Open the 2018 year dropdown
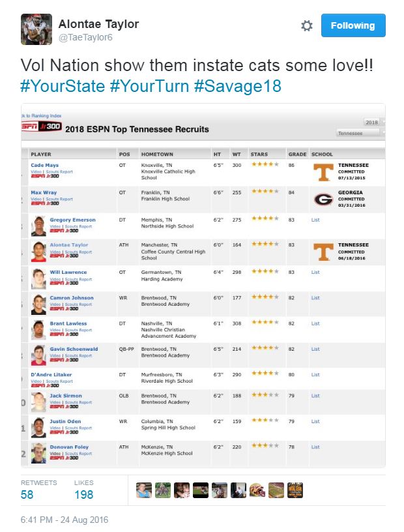Screen dimensions: 404x532 point(374,122)
